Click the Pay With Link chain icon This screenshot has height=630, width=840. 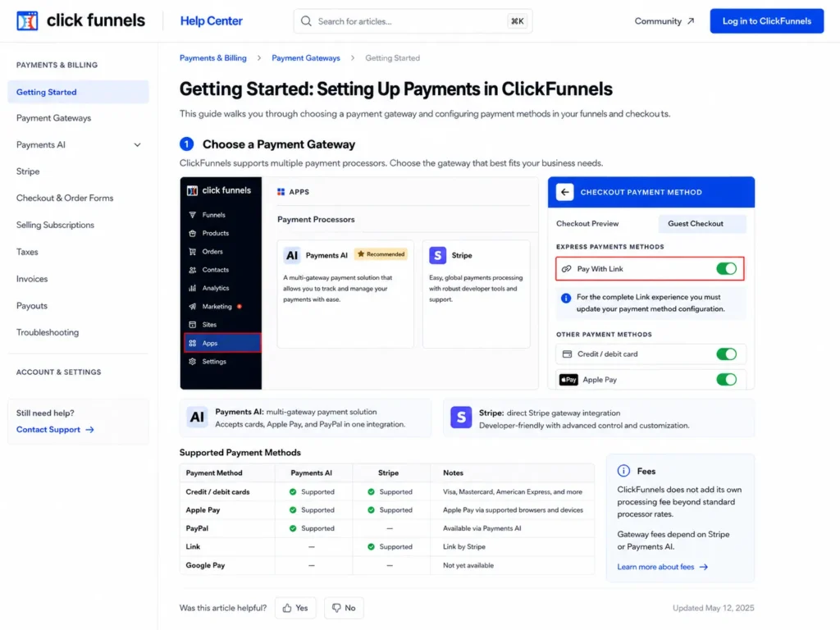(x=566, y=269)
